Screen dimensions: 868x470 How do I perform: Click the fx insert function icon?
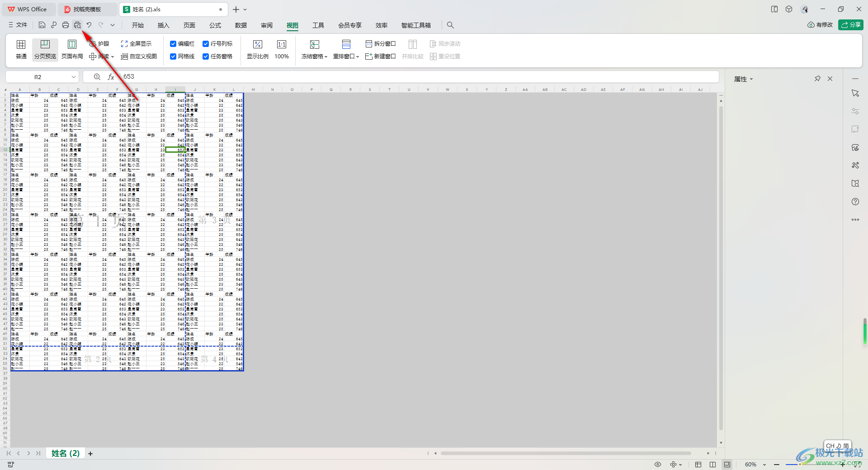point(111,77)
